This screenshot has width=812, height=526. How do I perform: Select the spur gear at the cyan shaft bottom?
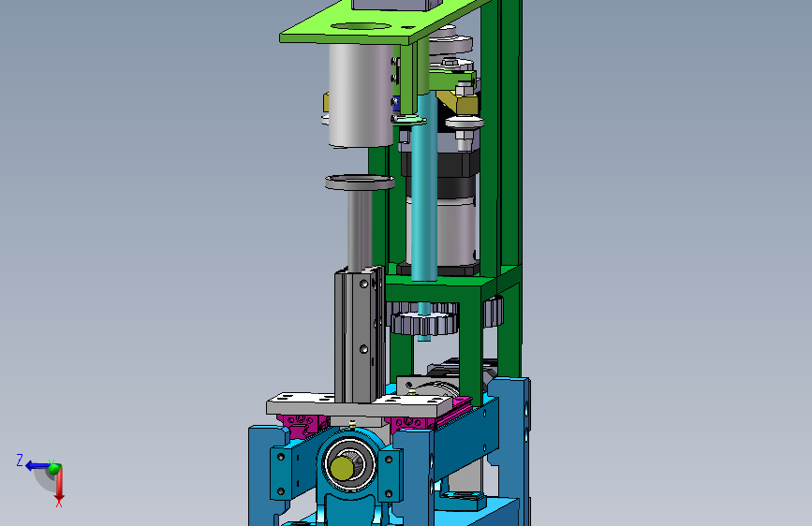point(424,324)
